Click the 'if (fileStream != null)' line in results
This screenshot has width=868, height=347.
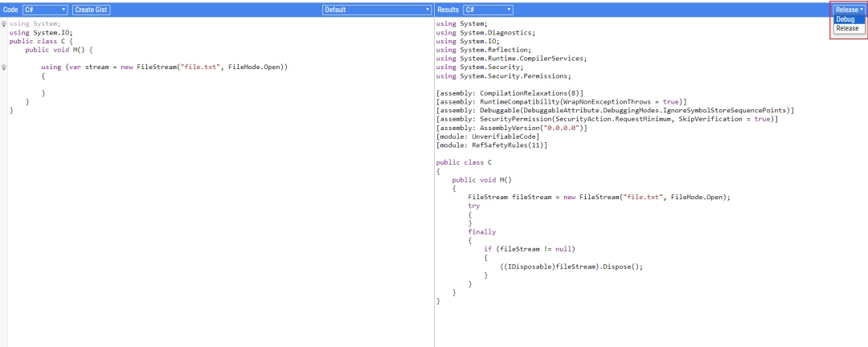pos(530,249)
